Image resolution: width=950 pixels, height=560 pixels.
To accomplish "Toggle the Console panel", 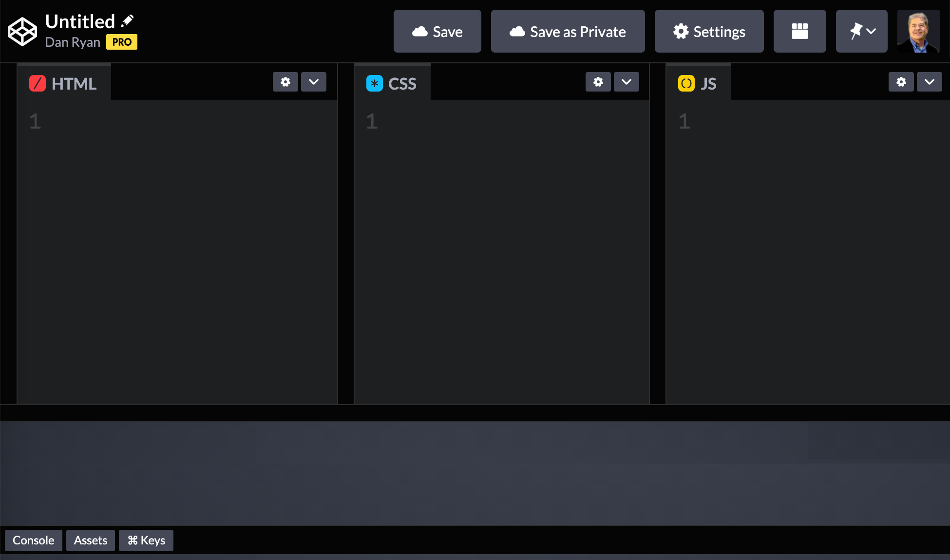I will pyautogui.click(x=33, y=541).
